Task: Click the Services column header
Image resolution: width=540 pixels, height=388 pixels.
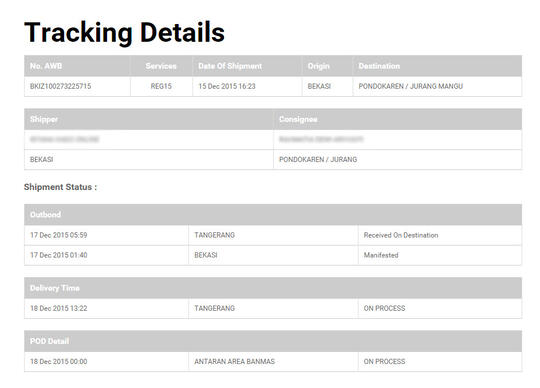Action: [161, 66]
